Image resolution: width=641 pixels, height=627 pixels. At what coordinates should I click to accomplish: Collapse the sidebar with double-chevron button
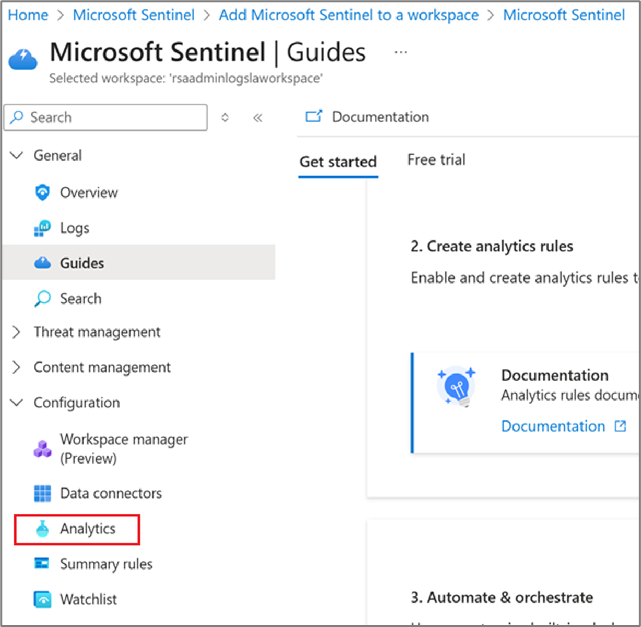(257, 117)
